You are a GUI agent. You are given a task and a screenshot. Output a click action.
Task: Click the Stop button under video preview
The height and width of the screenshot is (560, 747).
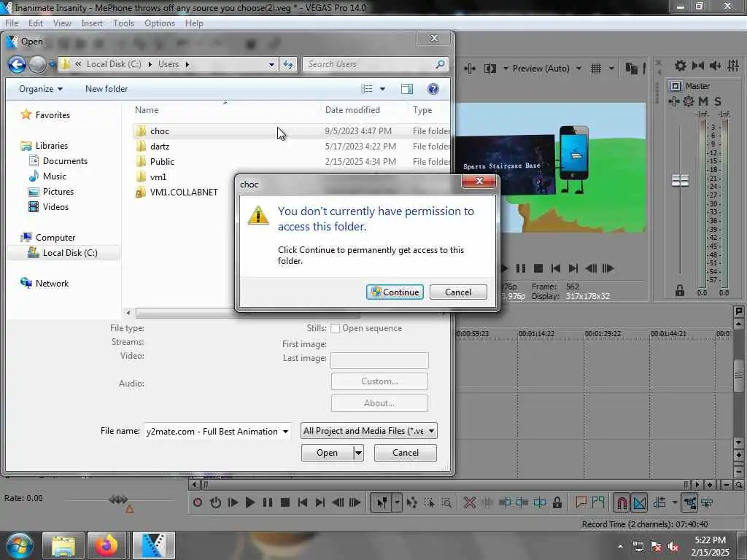[538, 268]
